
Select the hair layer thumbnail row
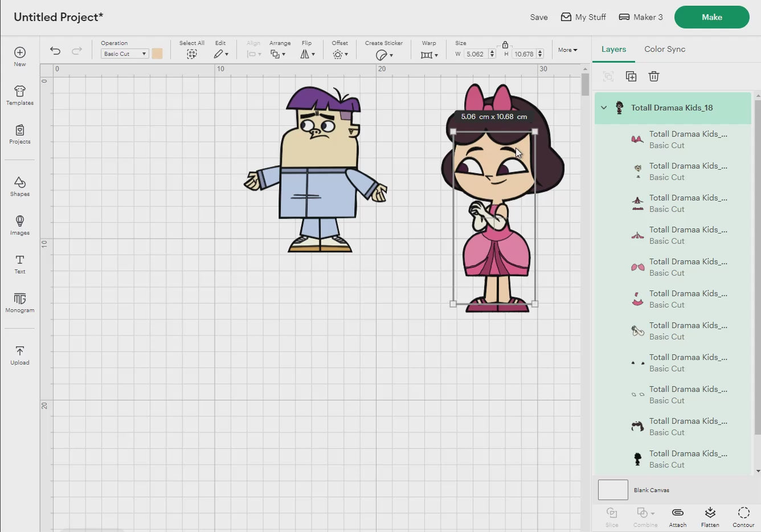pos(673,427)
